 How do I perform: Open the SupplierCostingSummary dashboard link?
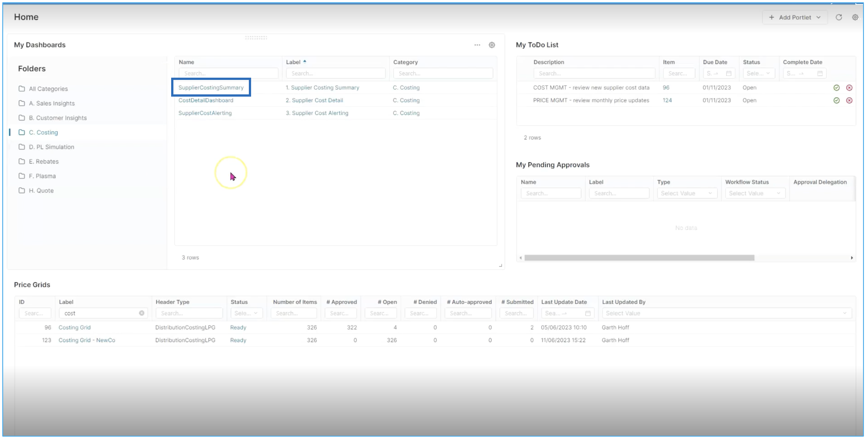coord(211,88)
